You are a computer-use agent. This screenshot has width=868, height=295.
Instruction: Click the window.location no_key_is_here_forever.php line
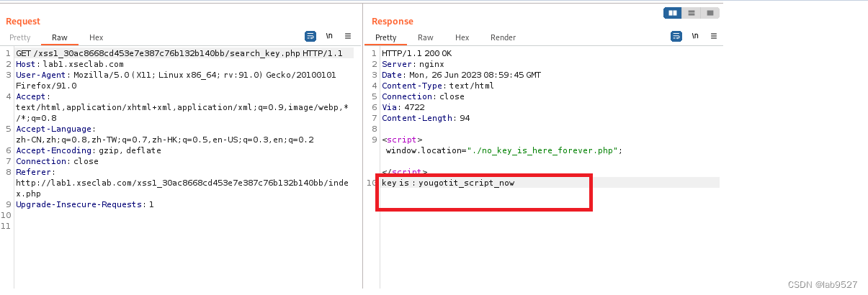504,150
